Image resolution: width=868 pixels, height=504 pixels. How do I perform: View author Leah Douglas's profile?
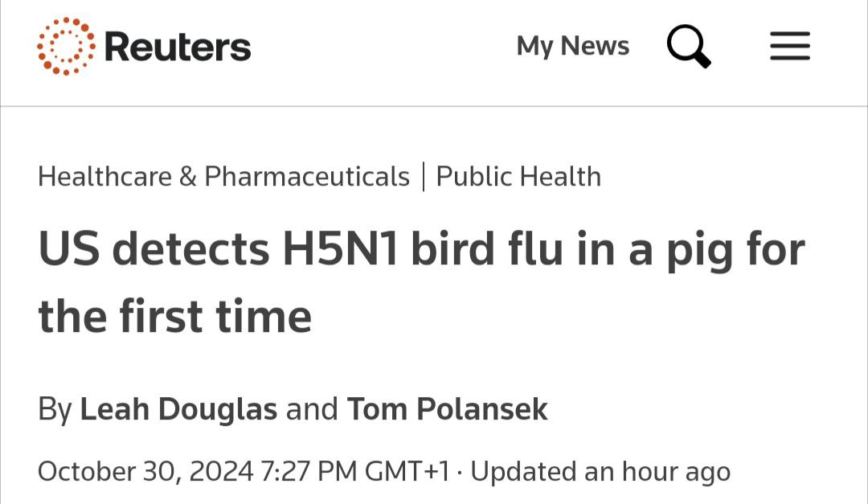click(x=178, y=409)
